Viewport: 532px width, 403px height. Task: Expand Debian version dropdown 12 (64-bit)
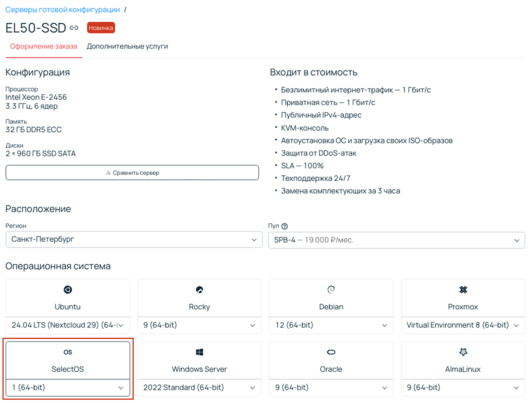tap(331, 325)
